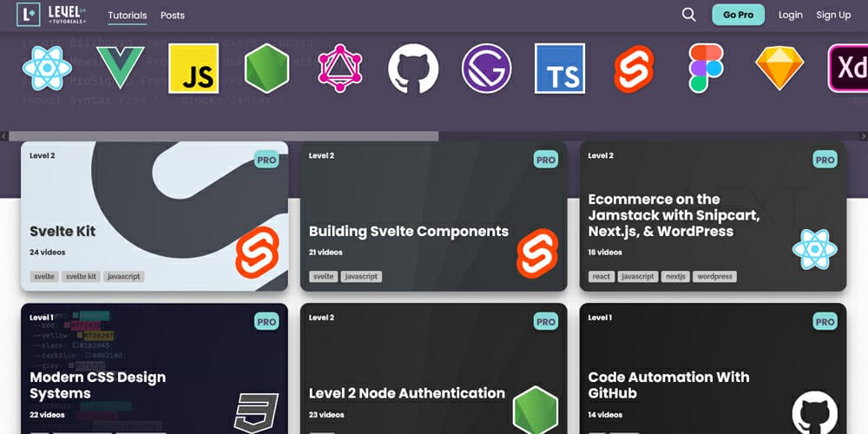Click the 'svelte' tag on the Svelte Kit card
Screen dimensions: 868x434
click(x=44, y=276)
